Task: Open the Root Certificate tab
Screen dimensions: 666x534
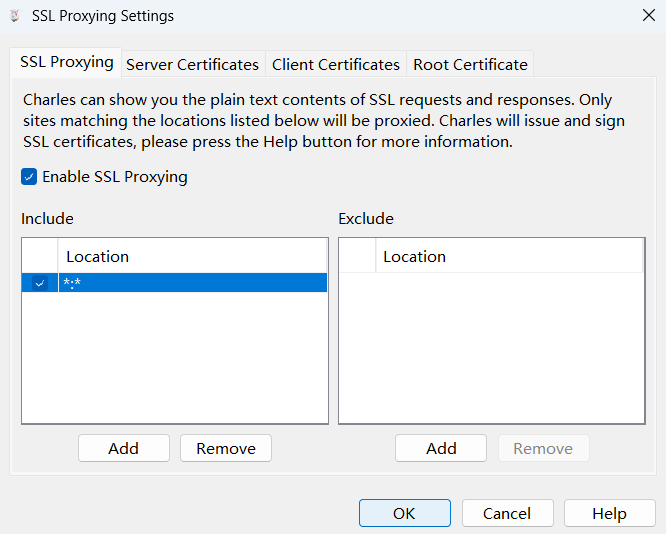Action: pos(470,65)
